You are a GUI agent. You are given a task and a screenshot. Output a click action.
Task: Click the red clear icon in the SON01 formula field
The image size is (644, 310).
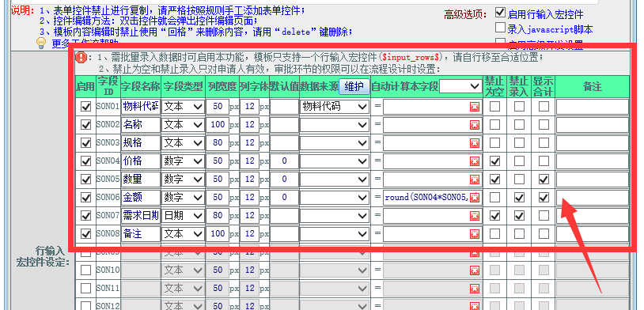[x=475, y=107]
